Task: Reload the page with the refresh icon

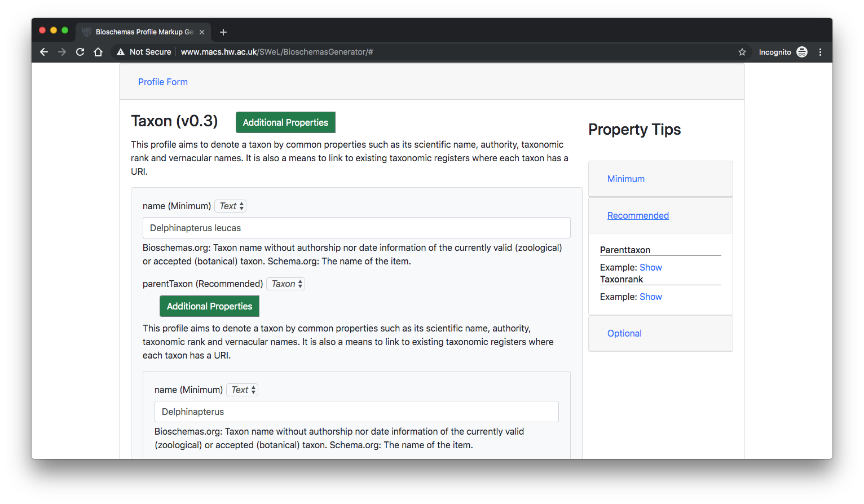Action: [80, 52]
